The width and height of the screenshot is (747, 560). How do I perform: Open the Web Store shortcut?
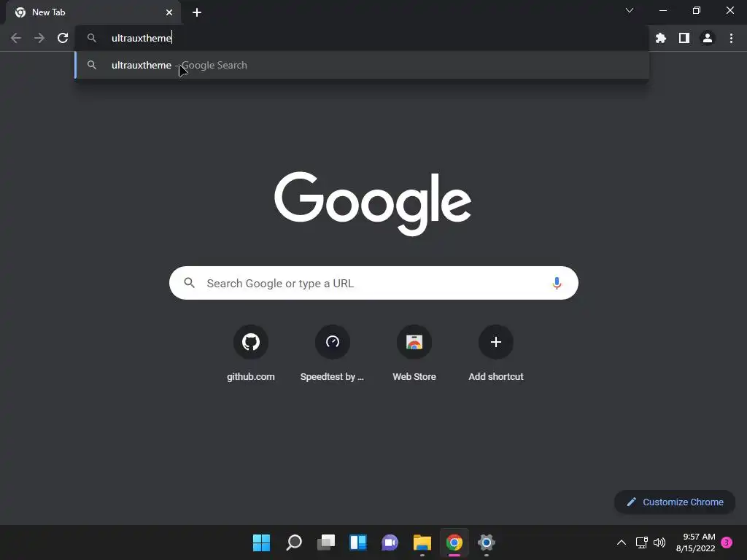tap(414, 354)
